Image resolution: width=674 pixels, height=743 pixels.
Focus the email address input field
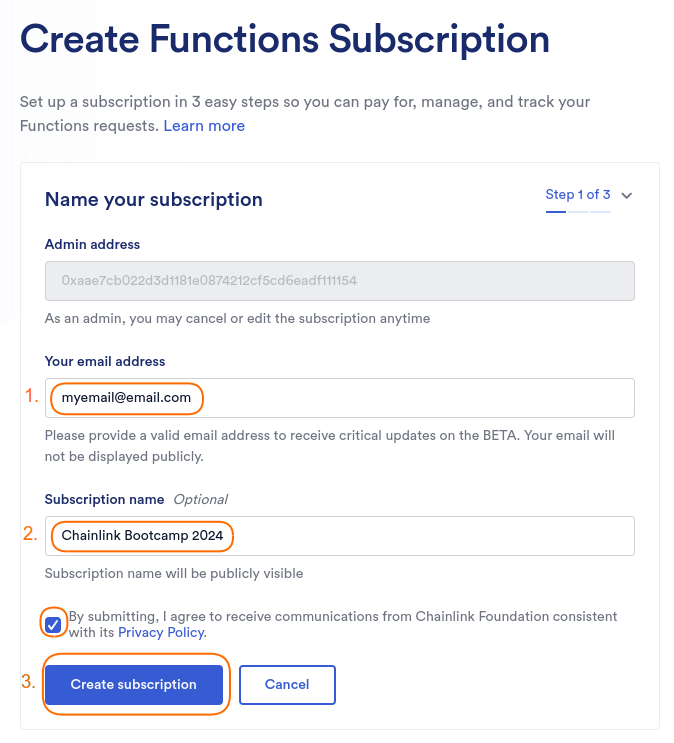pos(340,398)
